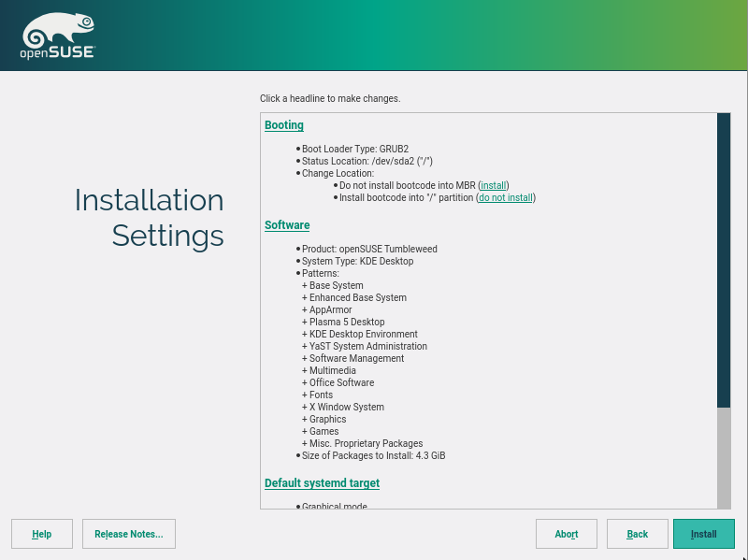
Task: Click the '+ X Window System' pattern
Action: click(343, 407)
